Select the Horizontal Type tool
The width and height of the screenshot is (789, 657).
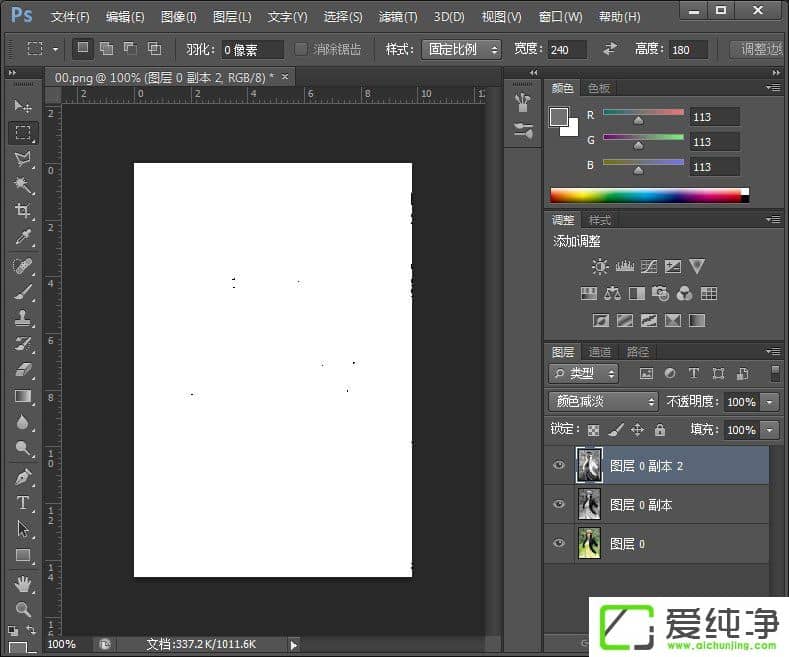23,502
